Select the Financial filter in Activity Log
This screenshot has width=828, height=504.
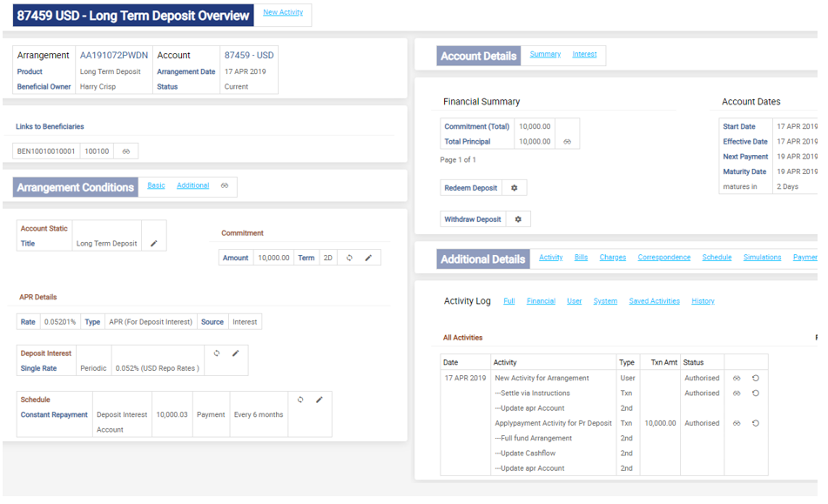click(541, 301)
